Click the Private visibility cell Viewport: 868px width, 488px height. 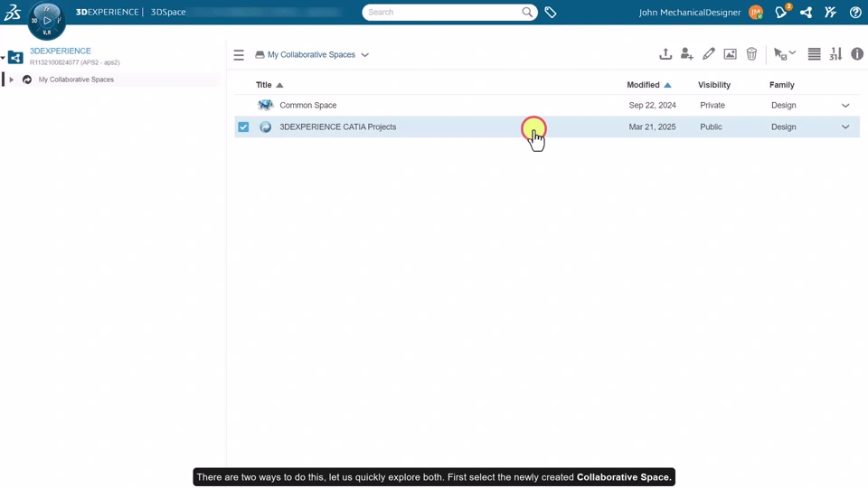[x=712, y=105]
